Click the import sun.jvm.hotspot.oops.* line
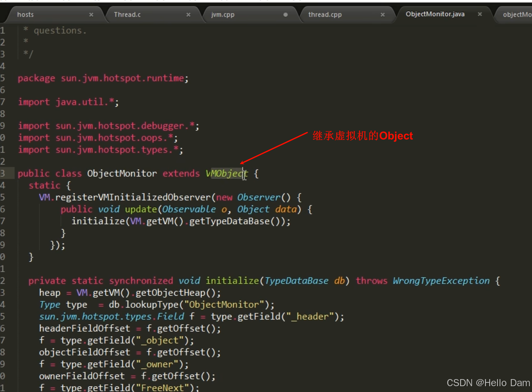The image size is (532, 392). pos(98,138)
